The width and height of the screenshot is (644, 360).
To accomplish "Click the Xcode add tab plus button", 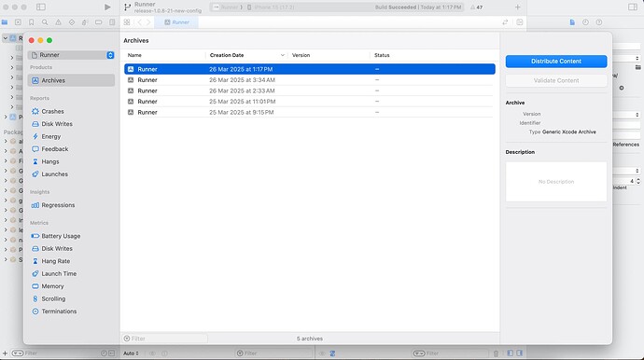I will [517, 7].
